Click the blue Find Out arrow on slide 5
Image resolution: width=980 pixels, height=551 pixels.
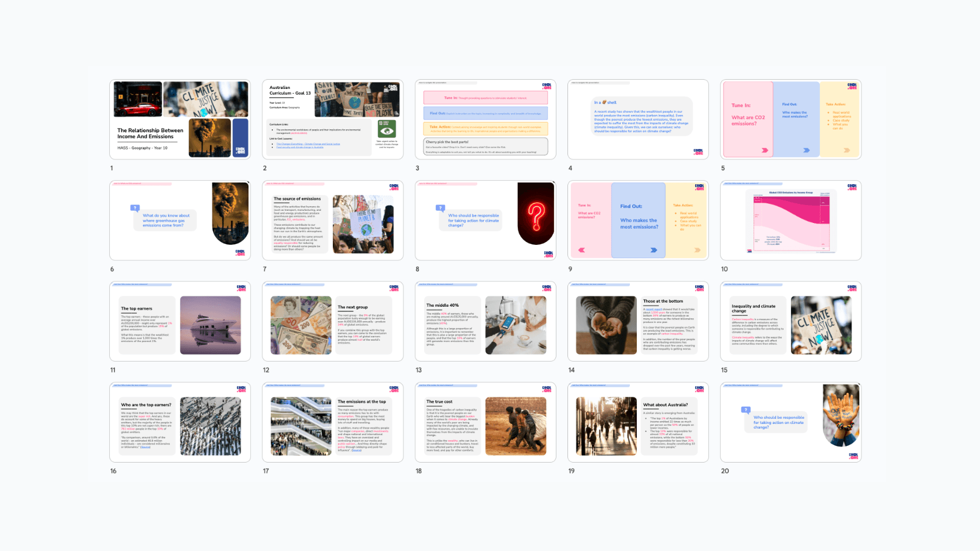(807, 150)
